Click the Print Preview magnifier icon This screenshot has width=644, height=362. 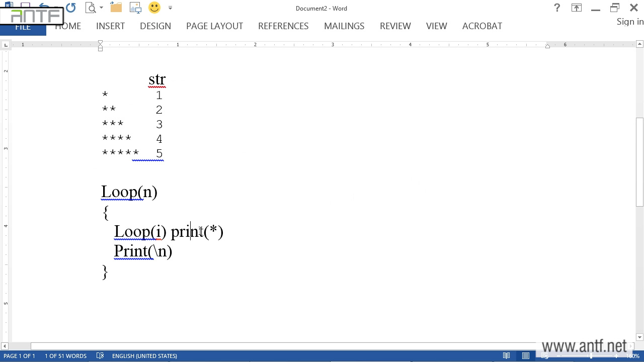[91, 8]
